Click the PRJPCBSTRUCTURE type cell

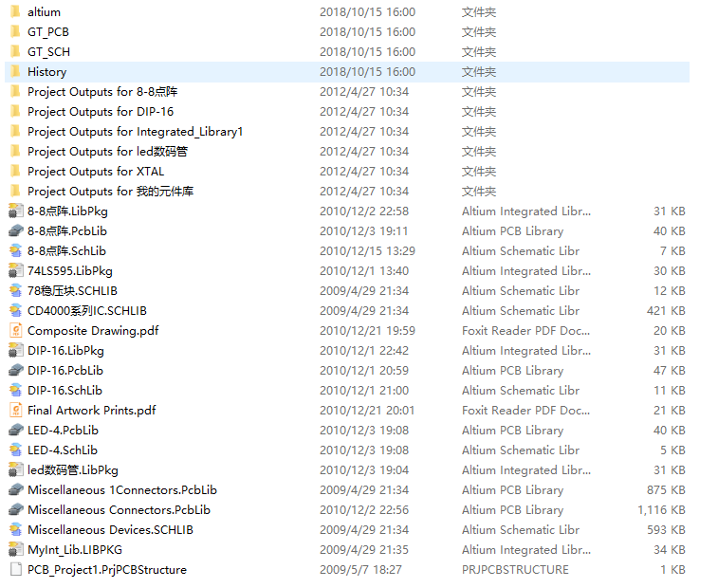click(x=515, y=570)
